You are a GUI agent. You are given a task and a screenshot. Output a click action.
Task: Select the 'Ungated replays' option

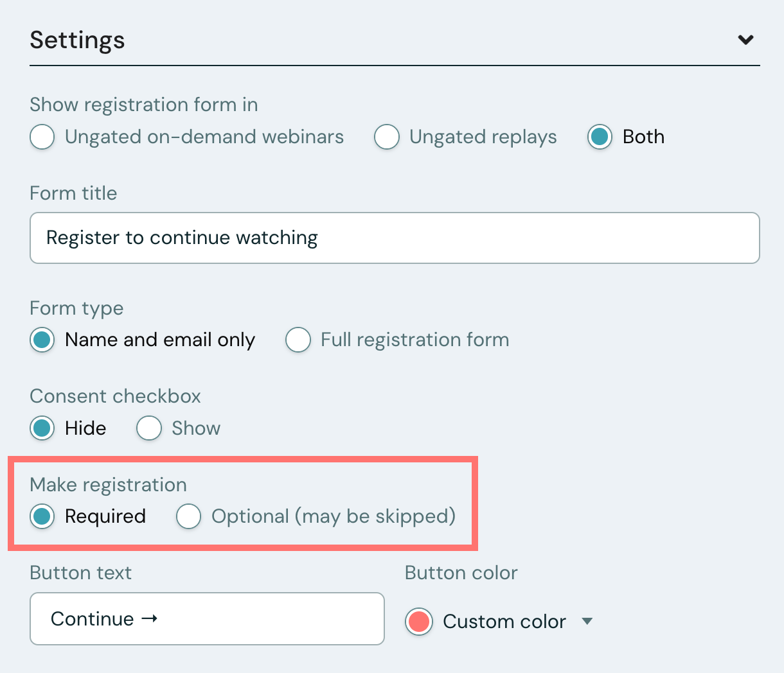387,137
